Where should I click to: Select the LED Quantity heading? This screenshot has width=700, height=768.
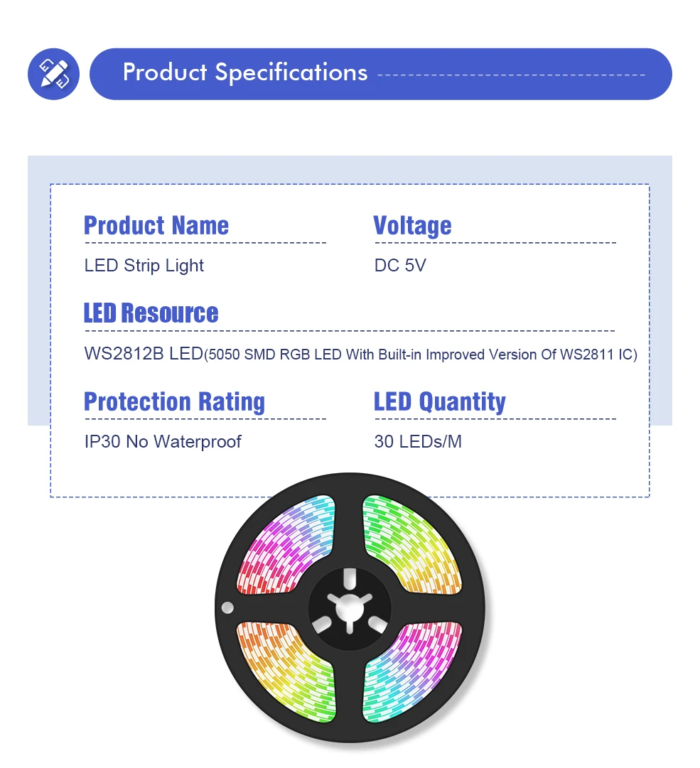[x=439, y=401]
